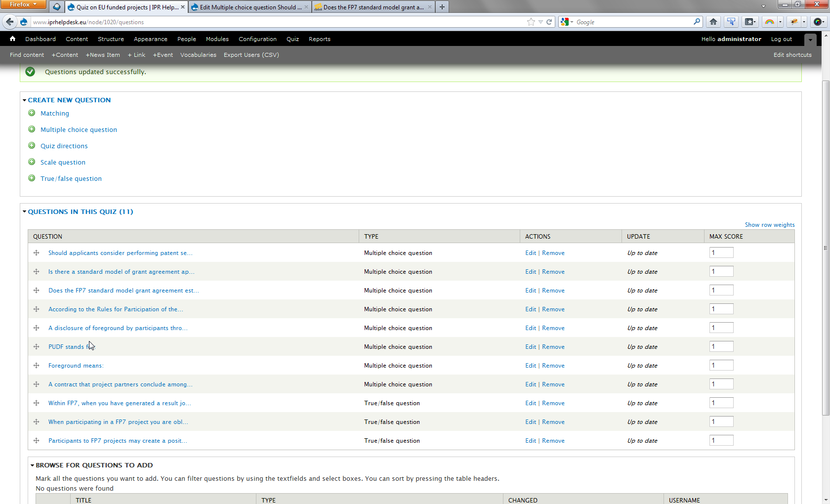Open the list all tabs dropdown
The image size is (830, 504).
[x=763, y=7]
